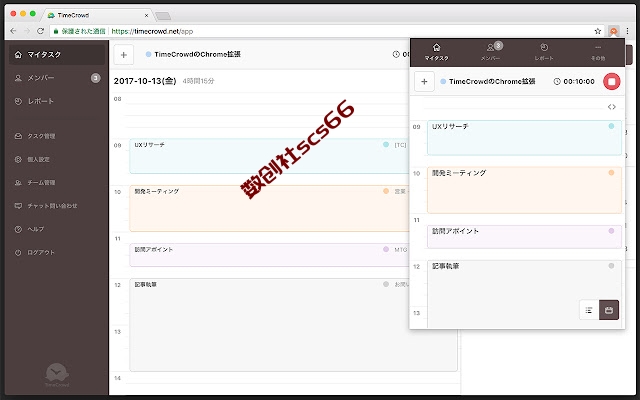Stop the running timer with red button

tap(611, 81)
